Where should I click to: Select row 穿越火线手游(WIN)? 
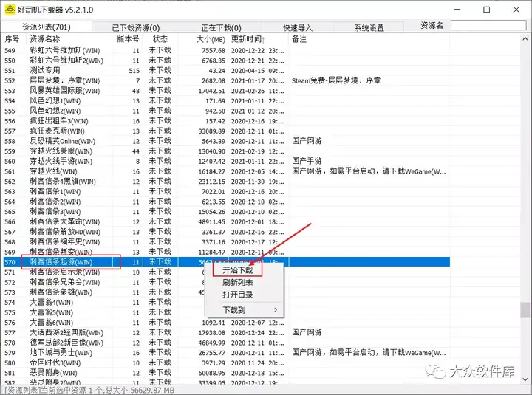(x=227, y=162)
